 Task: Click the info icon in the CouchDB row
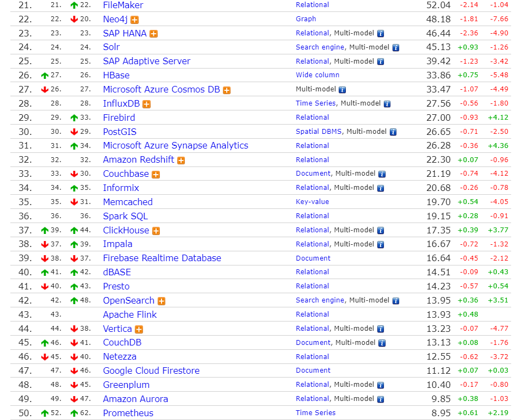pos(382,343)
